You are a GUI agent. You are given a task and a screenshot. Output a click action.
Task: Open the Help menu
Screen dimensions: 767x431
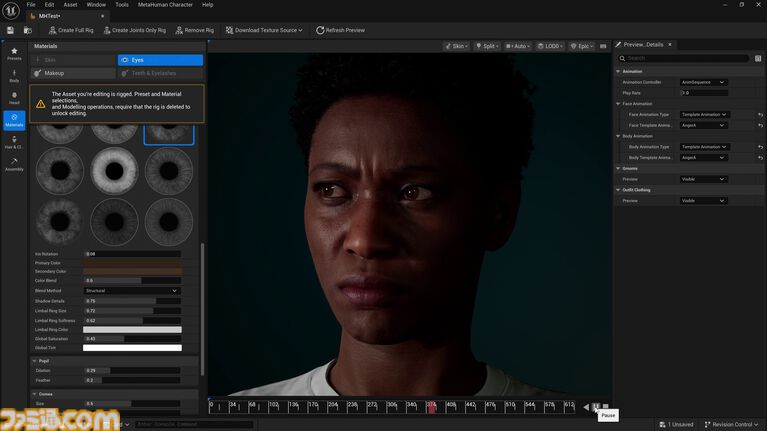[207, 4]
